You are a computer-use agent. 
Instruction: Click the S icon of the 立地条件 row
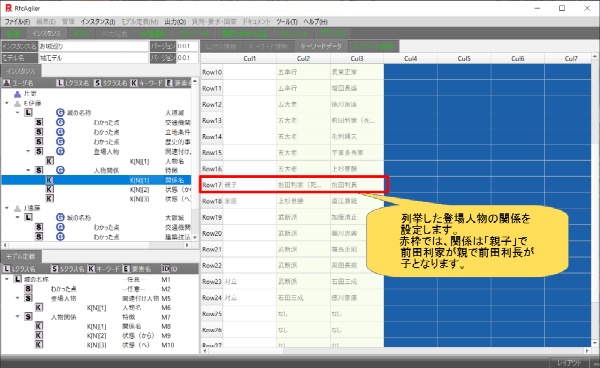pyautogui.click(x=39, y=132)
